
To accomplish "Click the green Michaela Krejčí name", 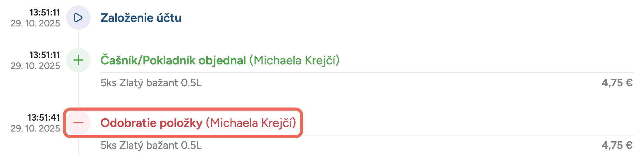I will tap(294, 60).
